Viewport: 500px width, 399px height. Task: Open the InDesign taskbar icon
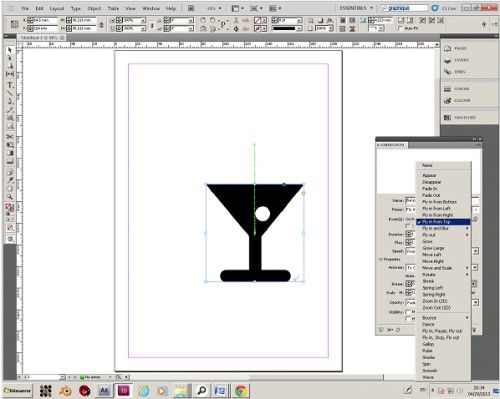pos(123,390)
